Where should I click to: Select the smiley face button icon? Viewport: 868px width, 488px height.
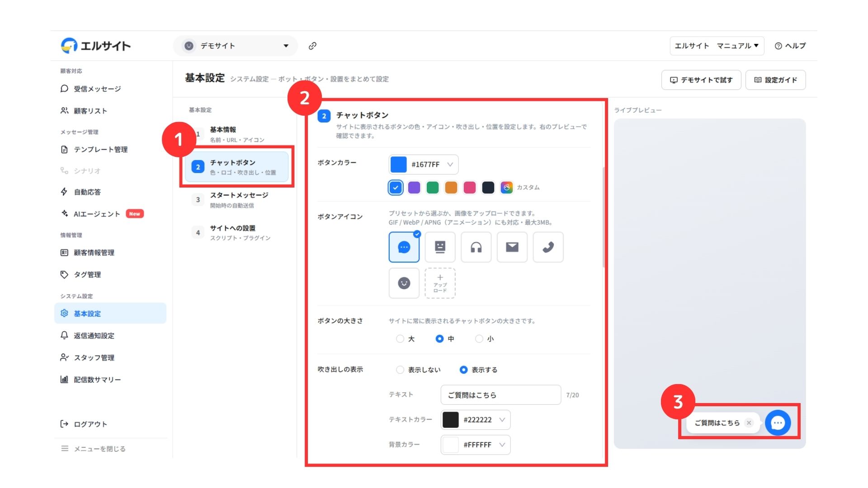click(404, 283)
